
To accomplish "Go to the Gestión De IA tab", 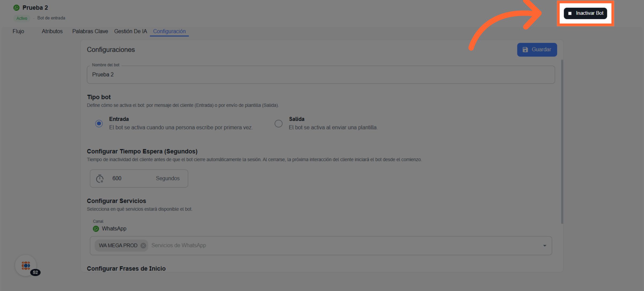I will 131,31.
